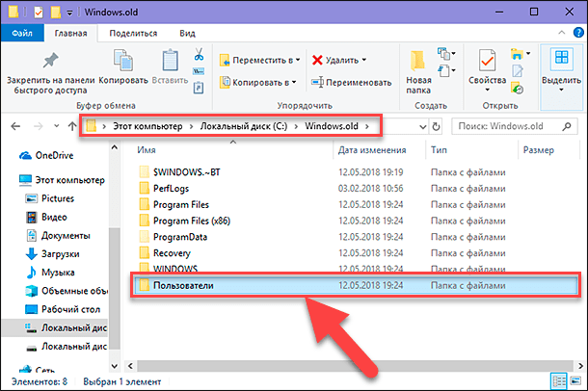
Task: Pin to Quick access panel icon
Action: (50, 61)
